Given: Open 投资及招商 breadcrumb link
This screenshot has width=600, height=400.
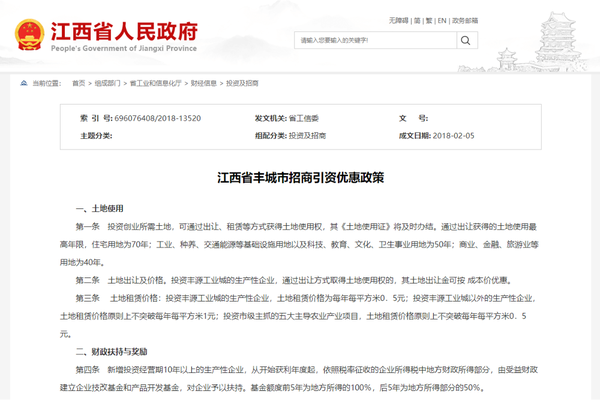Looking at the screenshot, I should 242,83.
